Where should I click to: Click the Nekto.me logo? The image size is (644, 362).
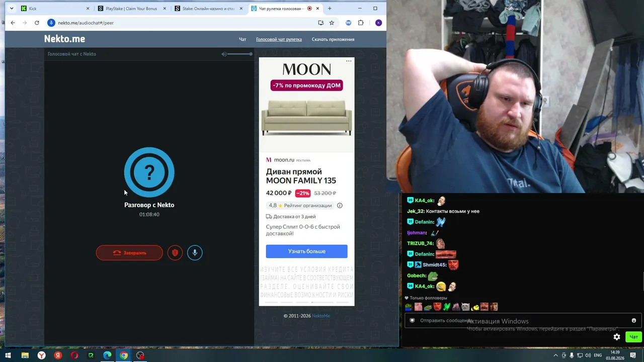pyautogui.click(x=64, y=39)
